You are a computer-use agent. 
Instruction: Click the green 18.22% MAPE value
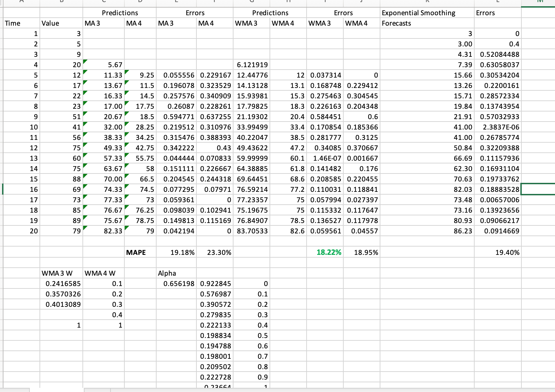point(328,252)
